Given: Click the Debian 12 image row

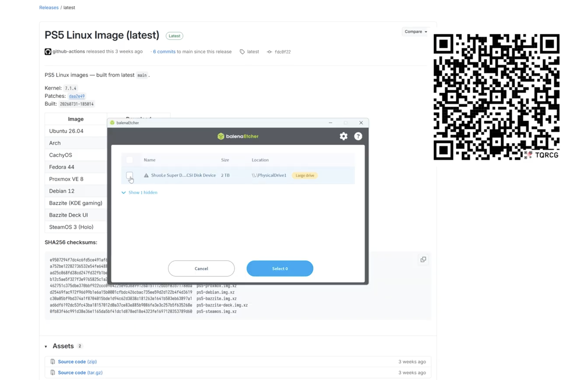Looking at the screenshot, I should click(x=76, y=191).
